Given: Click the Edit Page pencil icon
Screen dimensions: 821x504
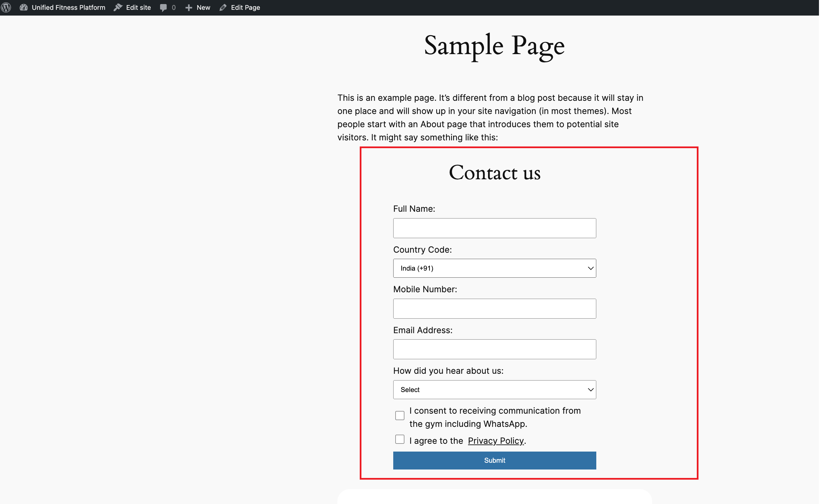Looking at the screenshot, I should click(223, 7).
